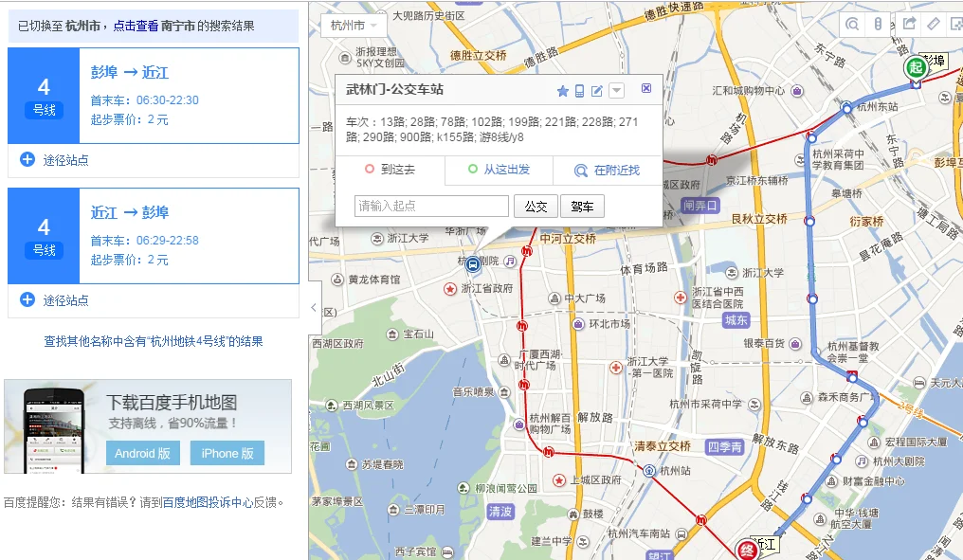Download via the Android版 link

tap(142, 453)
